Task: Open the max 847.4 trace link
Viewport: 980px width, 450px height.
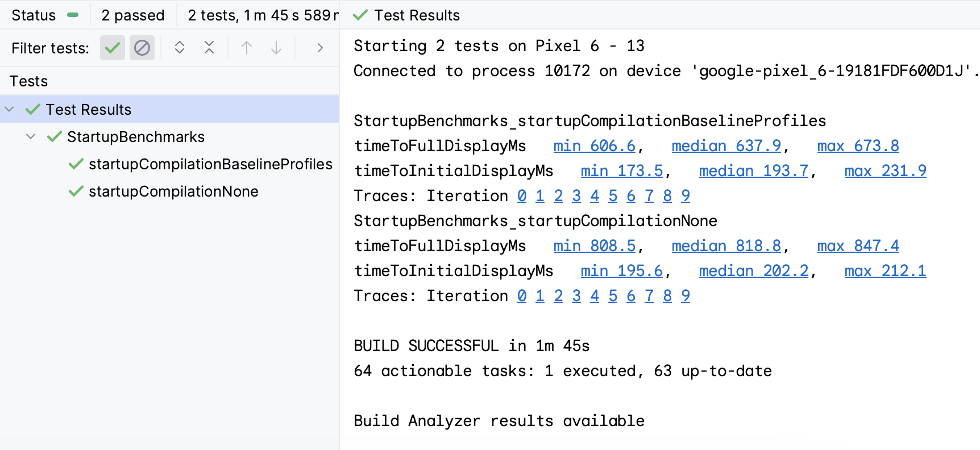Action: pos(858,246)
